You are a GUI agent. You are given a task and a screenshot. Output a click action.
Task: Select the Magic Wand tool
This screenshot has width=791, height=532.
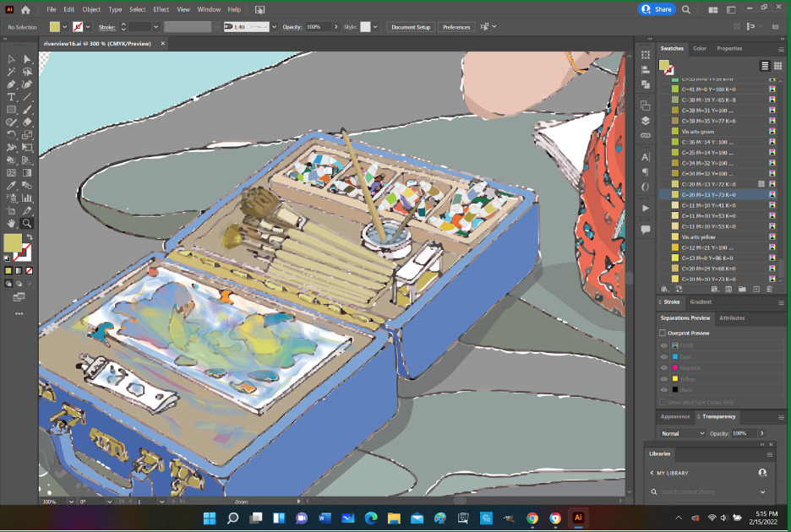pyautogui.click(x=11, y=72)
